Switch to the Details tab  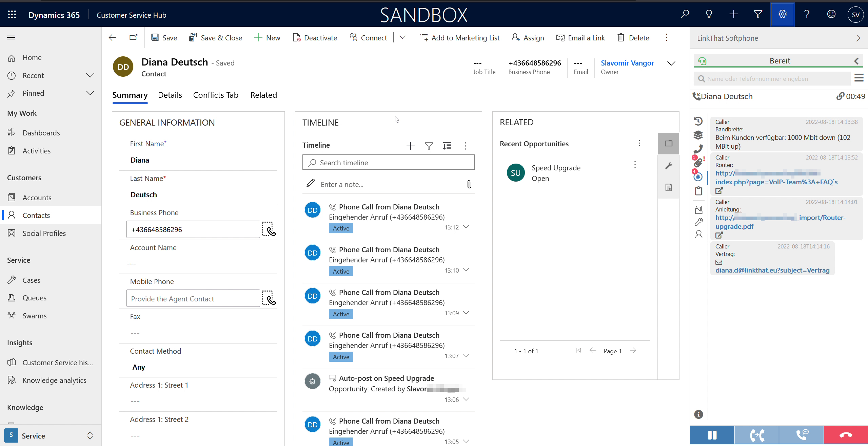tap(170, 95)
